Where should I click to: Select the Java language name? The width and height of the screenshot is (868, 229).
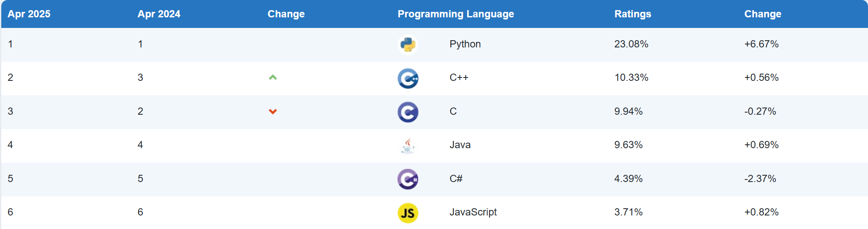460,145
